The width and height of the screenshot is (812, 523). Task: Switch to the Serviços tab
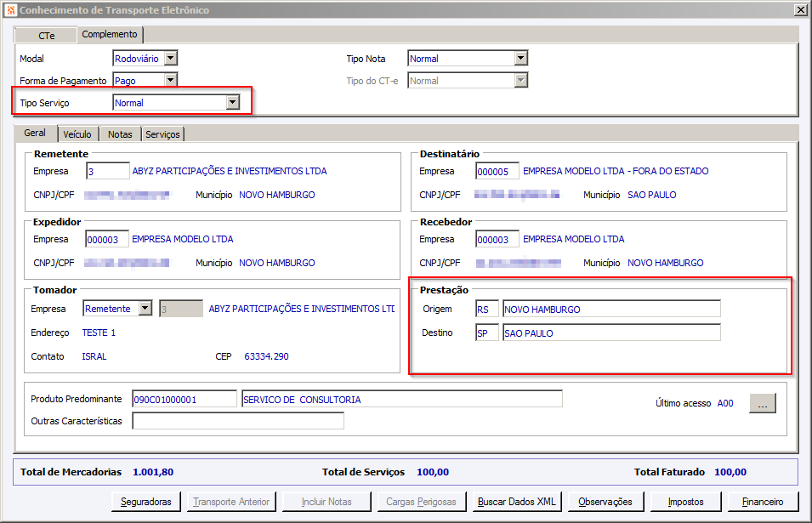point(162,134)
